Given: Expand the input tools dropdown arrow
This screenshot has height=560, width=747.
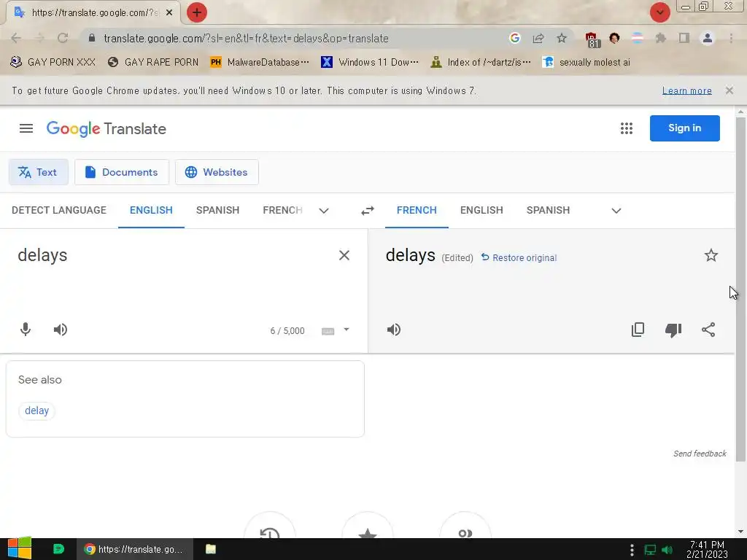Looking at the screenshot, I should tap(347, 330).
